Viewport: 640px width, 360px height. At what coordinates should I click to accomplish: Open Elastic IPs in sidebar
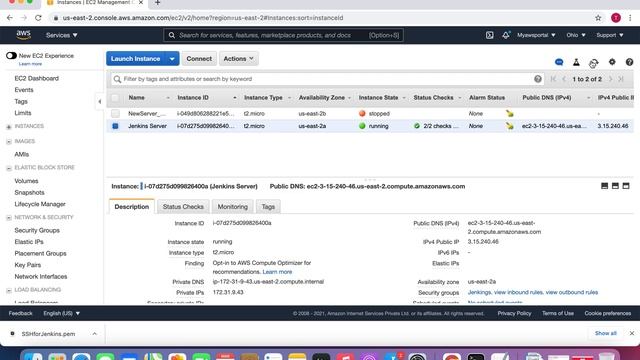(x=29, y=242)
